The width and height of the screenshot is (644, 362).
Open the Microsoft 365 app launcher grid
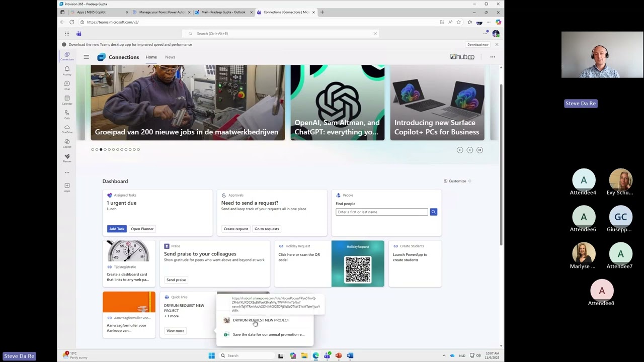click(x=67, y=34)
